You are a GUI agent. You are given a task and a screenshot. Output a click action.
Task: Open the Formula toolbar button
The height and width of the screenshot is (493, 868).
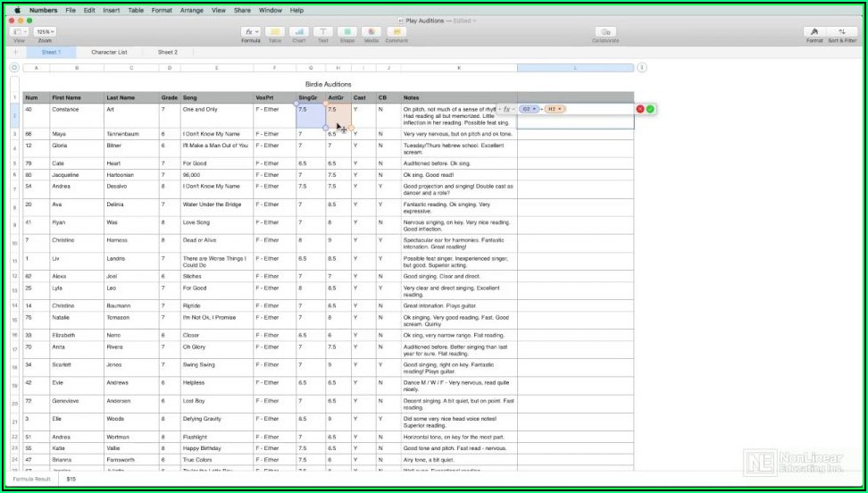pos(251,32)
